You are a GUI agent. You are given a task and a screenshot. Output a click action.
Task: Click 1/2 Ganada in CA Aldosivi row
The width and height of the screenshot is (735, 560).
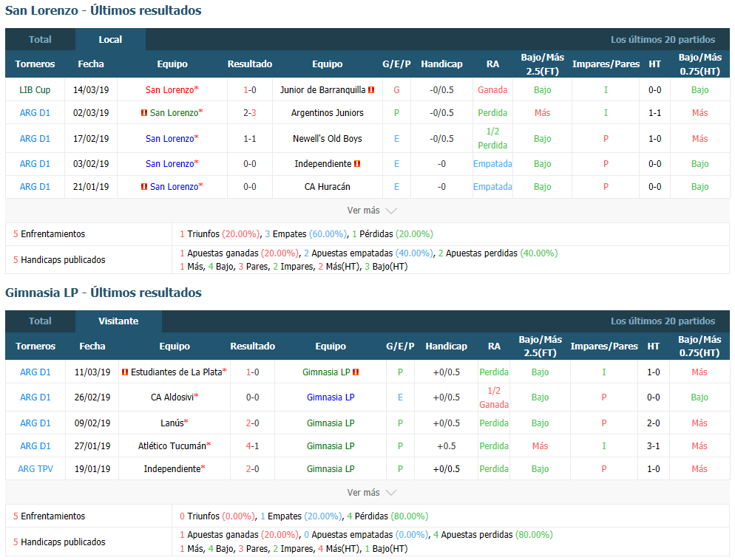coord(494,397)
